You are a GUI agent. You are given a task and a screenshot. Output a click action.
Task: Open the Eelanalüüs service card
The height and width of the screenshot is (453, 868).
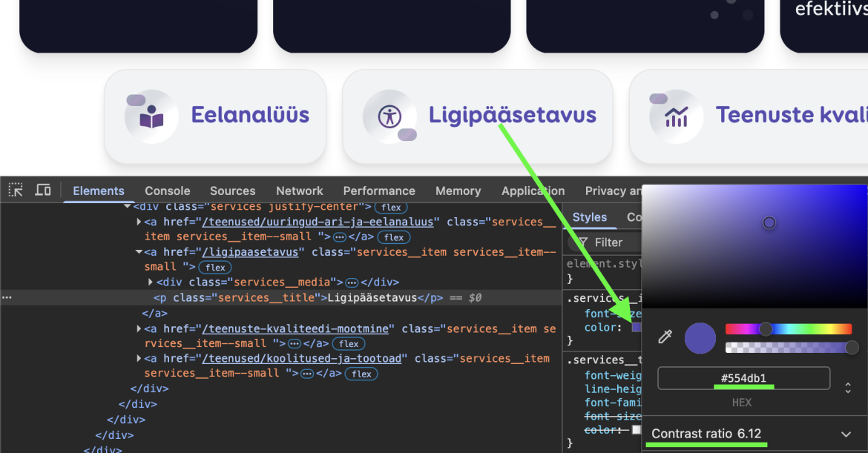(x=215, y=116)
